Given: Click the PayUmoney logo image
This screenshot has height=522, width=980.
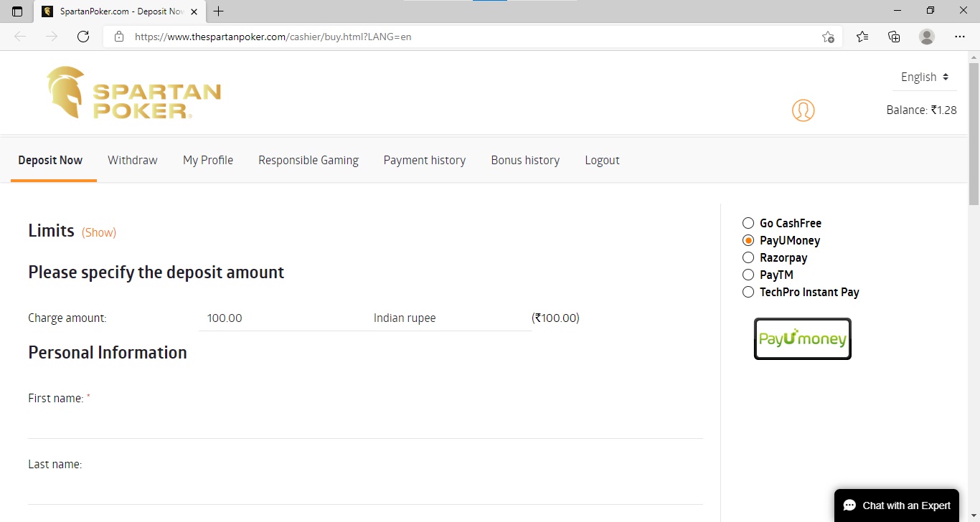Looking at the screenshot, I should tap(803, 338).
